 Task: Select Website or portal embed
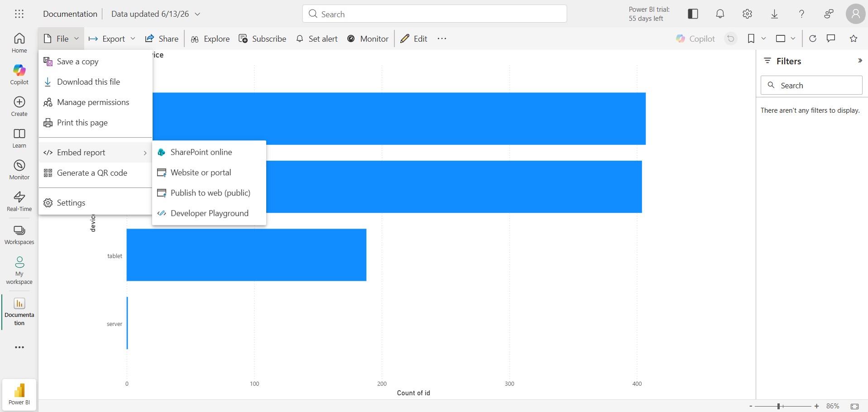[x=209, y=172]
